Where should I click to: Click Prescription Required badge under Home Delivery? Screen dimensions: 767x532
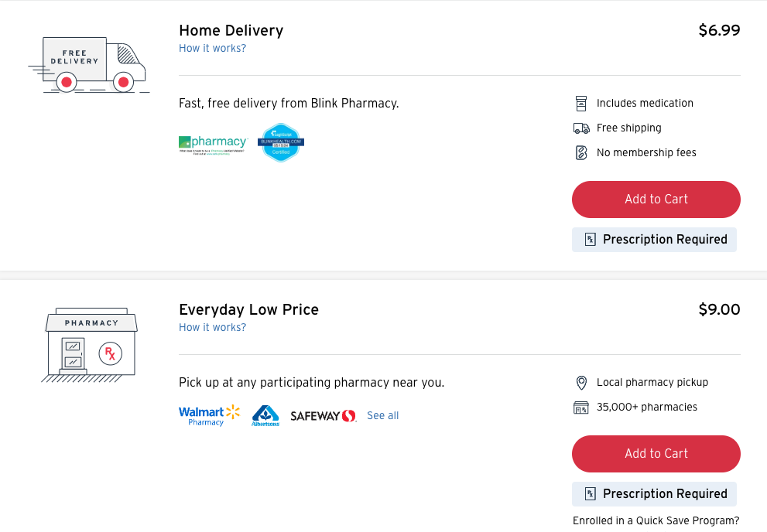(654, 240)
